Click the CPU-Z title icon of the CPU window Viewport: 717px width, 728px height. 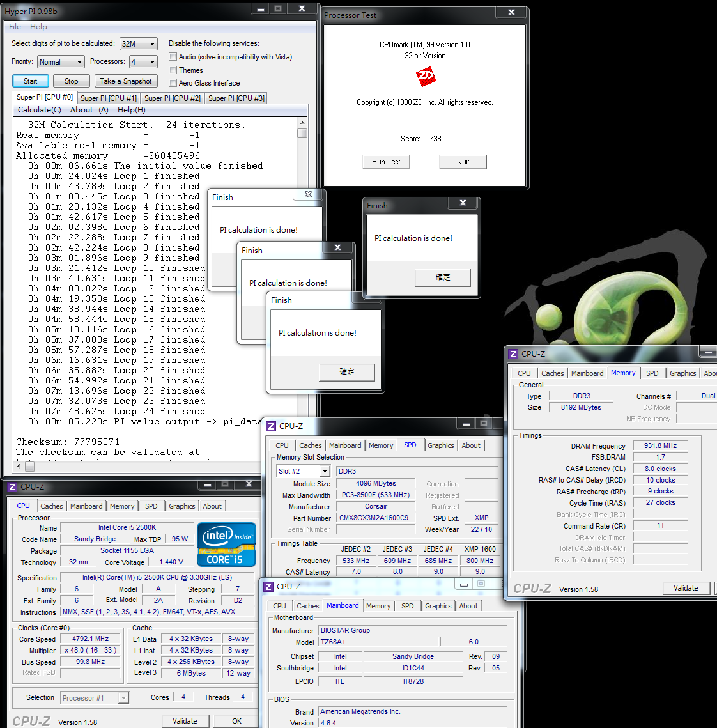click(x=12, y=486)
